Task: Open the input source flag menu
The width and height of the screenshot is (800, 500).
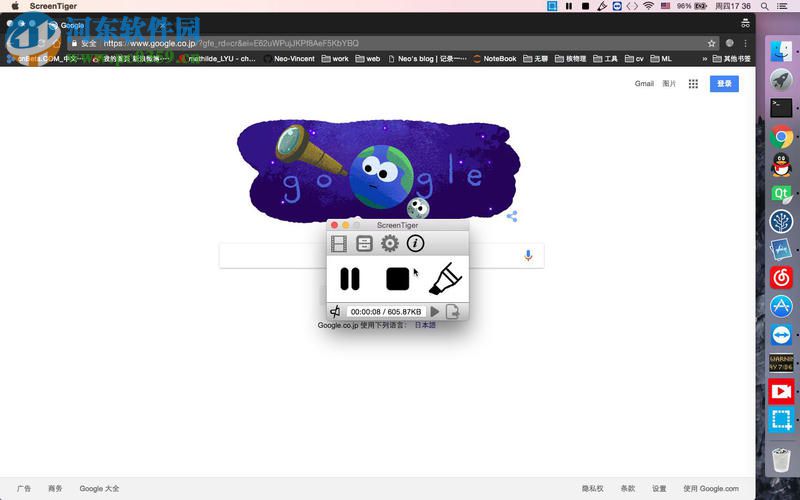Action: 665,6
